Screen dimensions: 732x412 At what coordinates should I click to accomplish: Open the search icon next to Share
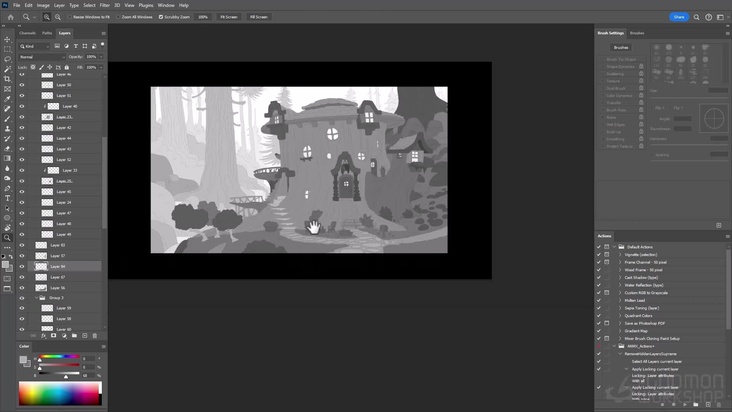click(x=697, y=17)
